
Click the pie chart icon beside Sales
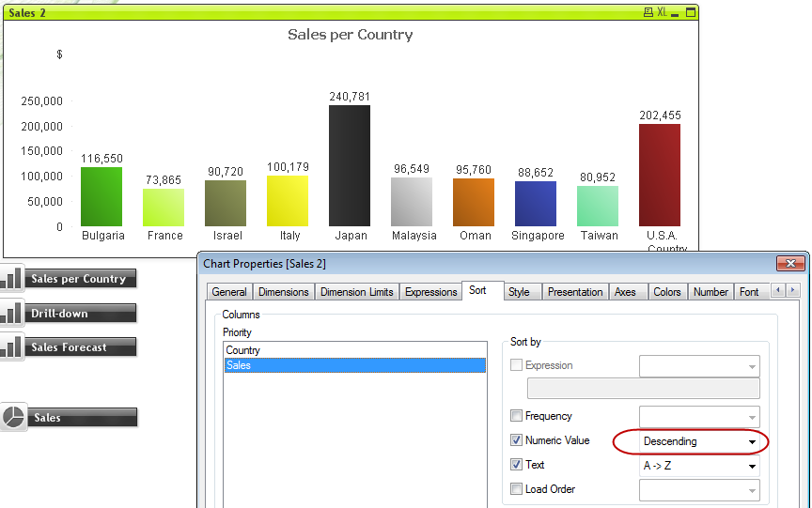coord(13,418)
